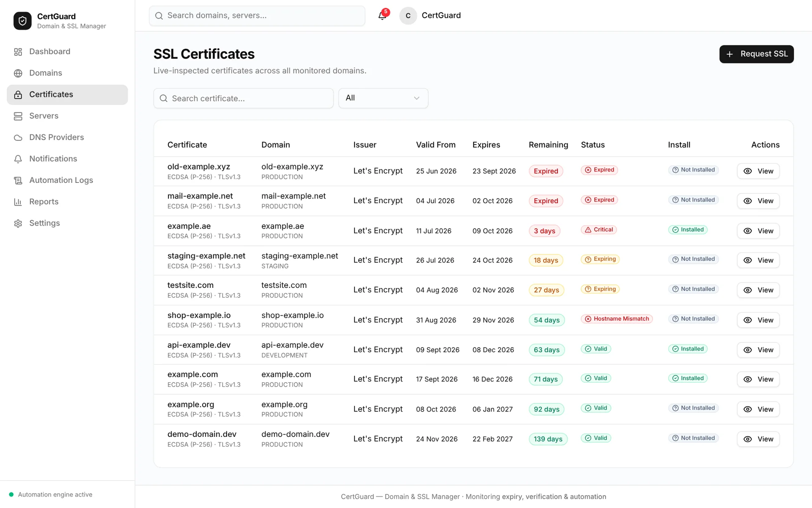Screen dimensions: 812x508
Task: Focus the Search domains, servers field
Action: click(257, 16)
